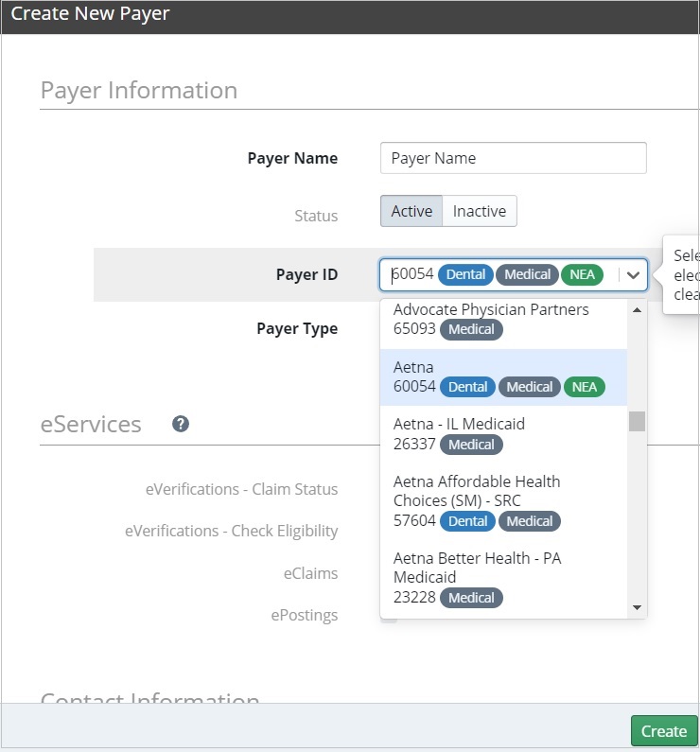700x752 pixels.
Task: Click the payer list scrollbar thumb
Action: click(637, 421)
